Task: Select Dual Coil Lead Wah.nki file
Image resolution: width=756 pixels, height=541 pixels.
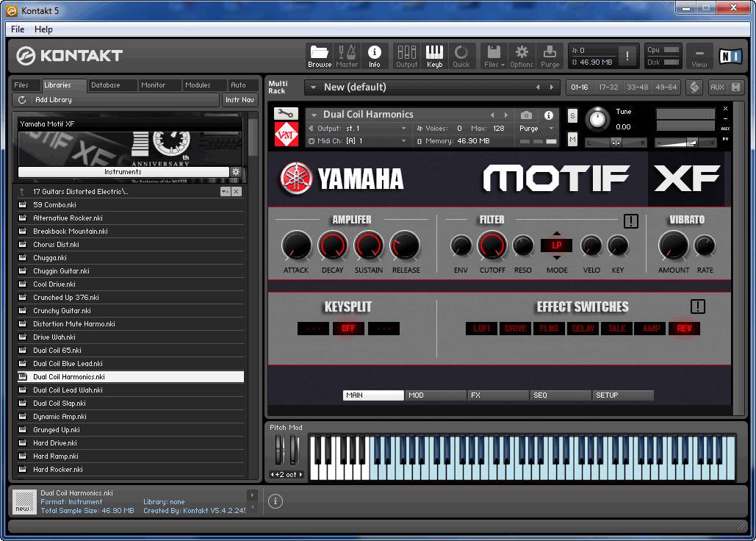Action: 130,390
